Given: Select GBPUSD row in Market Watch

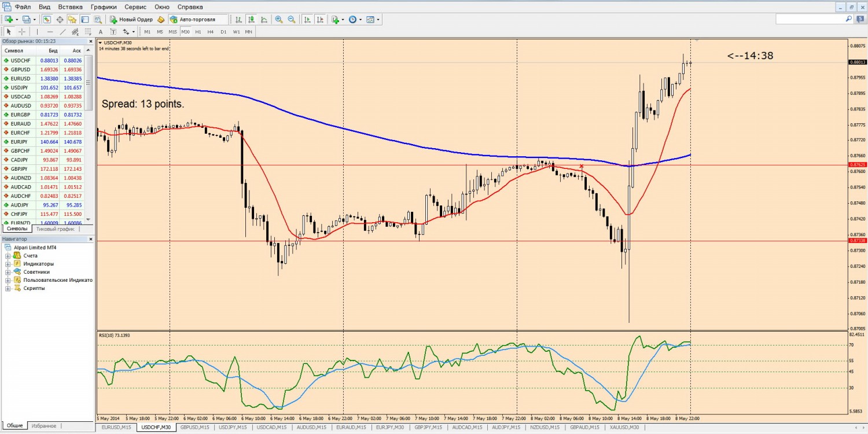Looking at the screenshot, I should tap(42, 69).
